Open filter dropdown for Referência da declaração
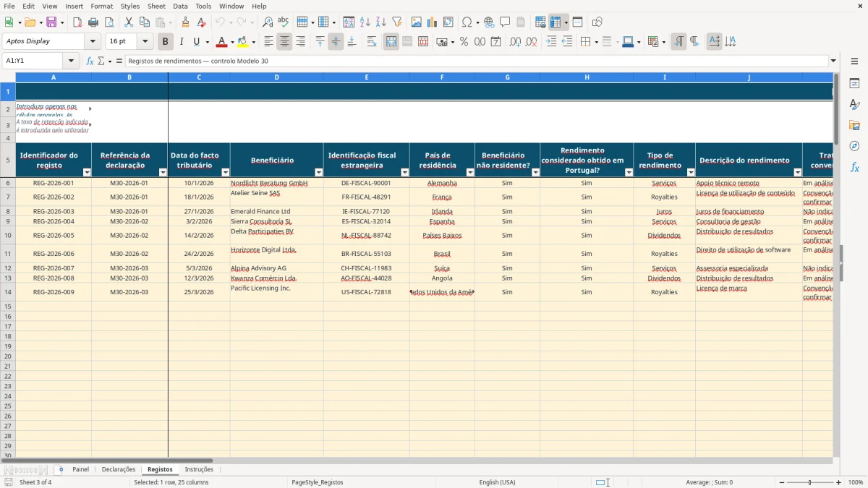Image resolution: width=868 pixels, height=488 pixels. (163, 172)
